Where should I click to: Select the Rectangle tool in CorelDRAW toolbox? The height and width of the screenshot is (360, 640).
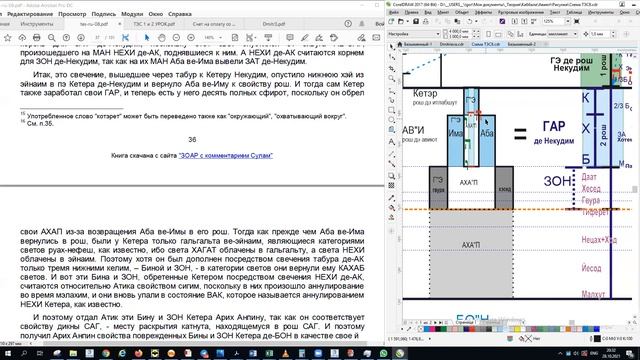click(x=392, y=110)
